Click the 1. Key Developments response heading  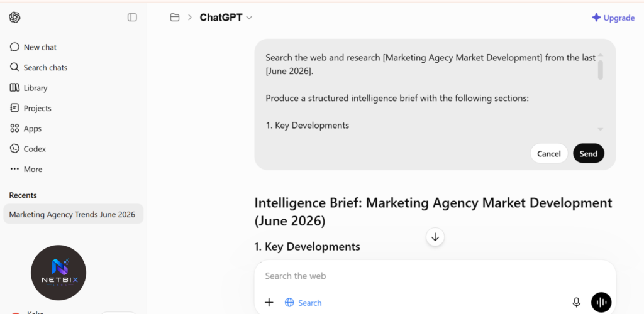click(307, 246)
